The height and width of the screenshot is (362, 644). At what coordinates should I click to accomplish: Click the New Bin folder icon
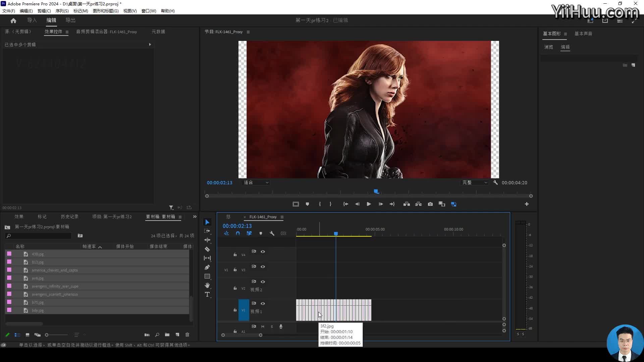167,335
